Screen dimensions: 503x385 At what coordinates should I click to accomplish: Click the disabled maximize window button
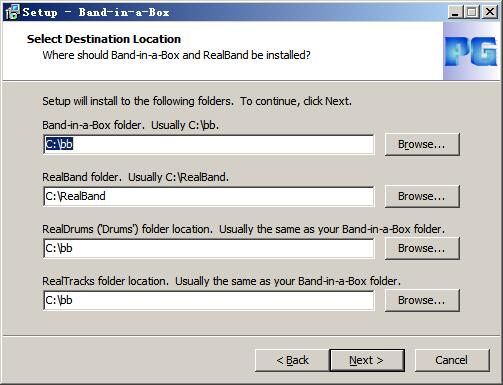[x=472, y=12]
